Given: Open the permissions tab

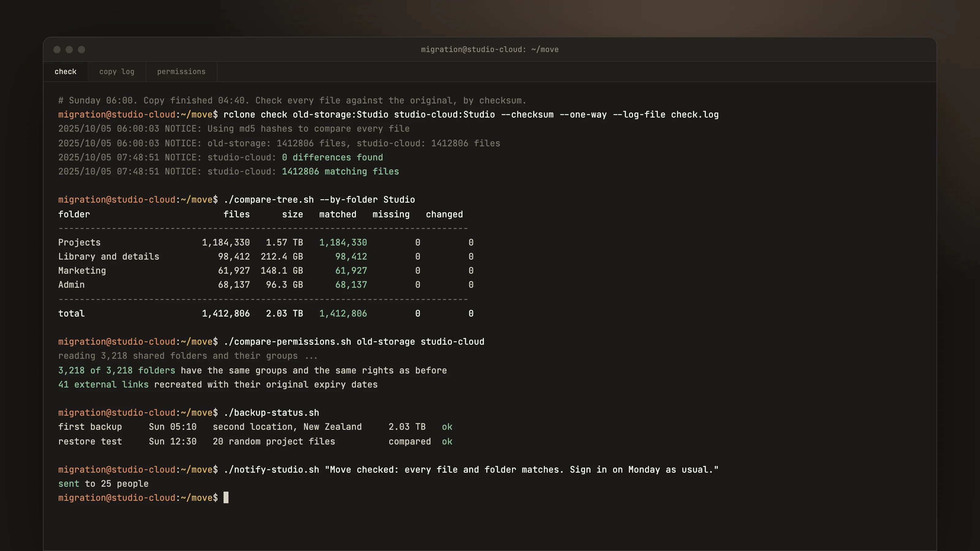Looking at the screenshot, I should tap(181, 72).
